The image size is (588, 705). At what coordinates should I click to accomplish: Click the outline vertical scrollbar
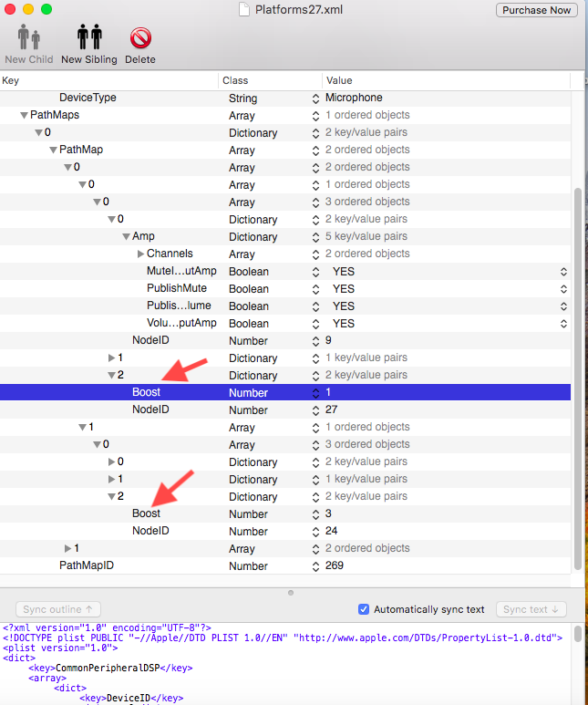point(578,378)
